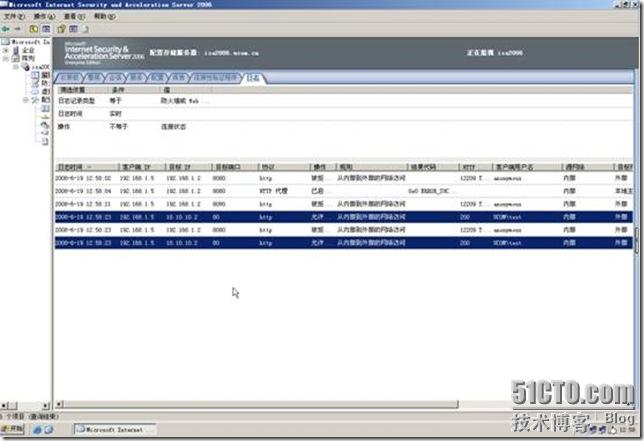The height and width of the screenshot is (441, 644).
Task: Select the HTTP 代理 log entry
Action: click(344, 191)
